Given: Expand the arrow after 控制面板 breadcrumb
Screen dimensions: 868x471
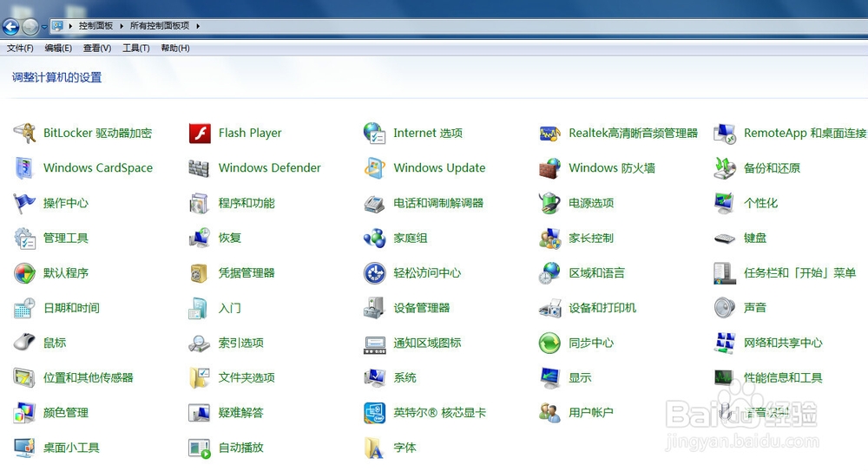Looking at the screenshot, I should (x=122, y=26).
